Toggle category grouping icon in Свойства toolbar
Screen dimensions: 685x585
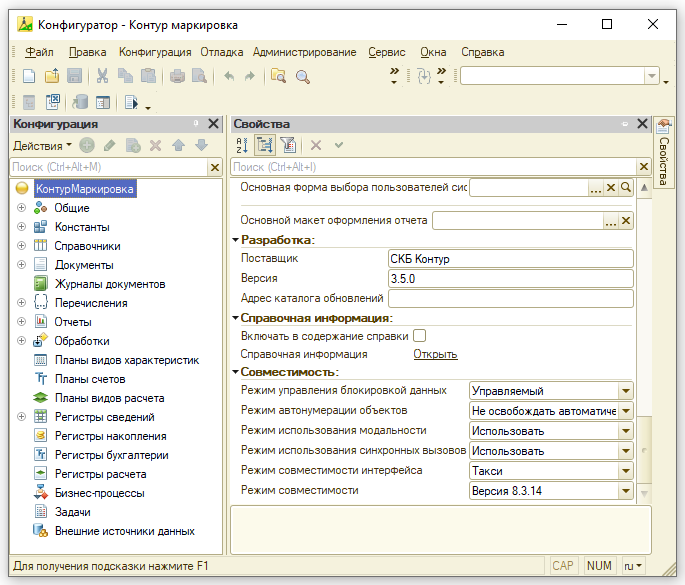265,145
